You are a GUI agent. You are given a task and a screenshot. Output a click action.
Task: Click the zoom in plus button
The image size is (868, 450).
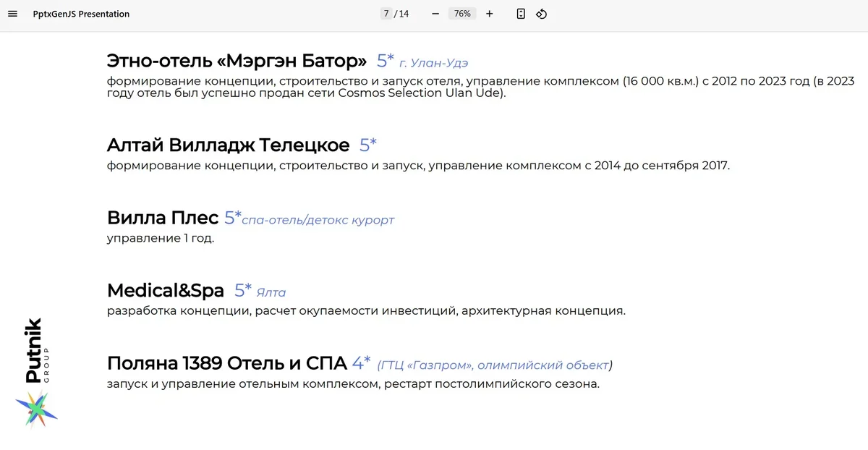490,14
